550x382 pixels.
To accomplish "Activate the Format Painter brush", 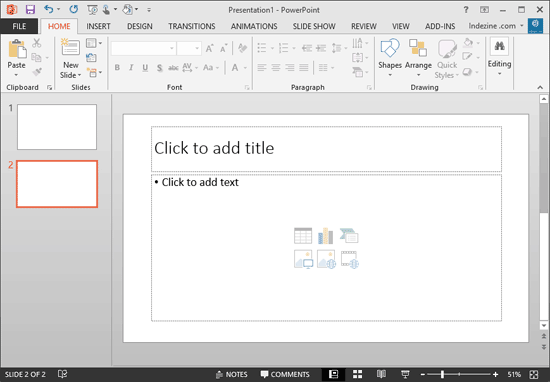I will 37,72.
